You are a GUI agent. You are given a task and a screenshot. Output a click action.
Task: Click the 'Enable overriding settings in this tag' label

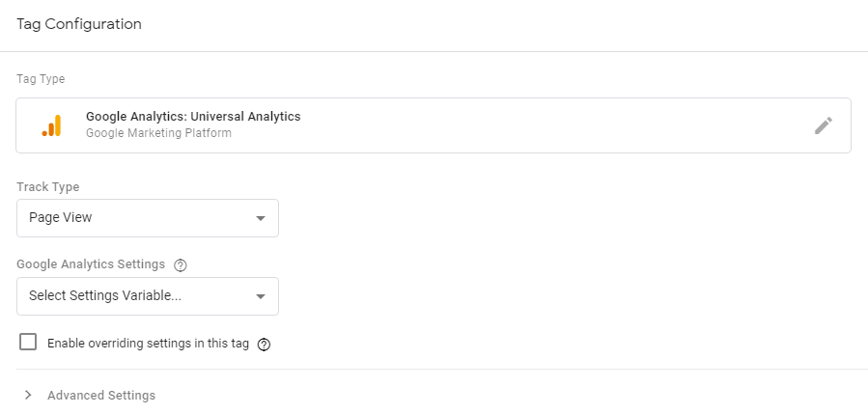click(150, 343)
